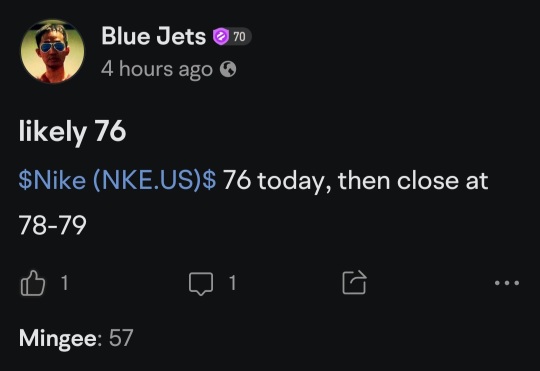This screenshot has height=371, width=540.
Task: Click the word 'close' in post
Action: pos(428,180)
